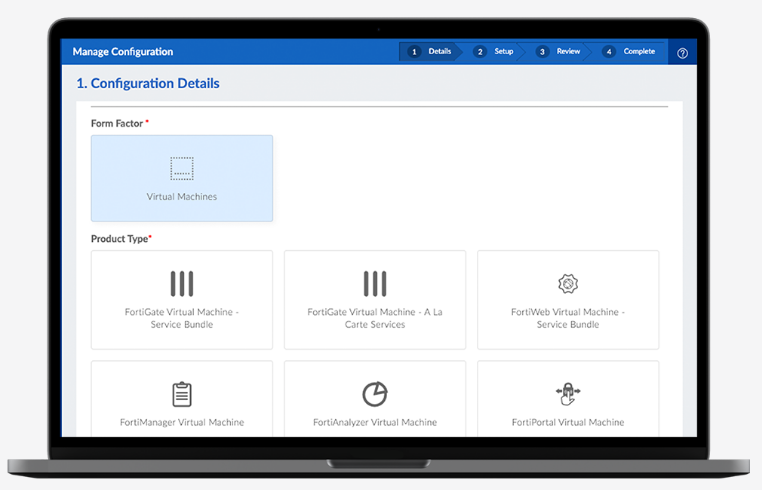
Task: Go to step 1 Details
Action: click(430, 52)
